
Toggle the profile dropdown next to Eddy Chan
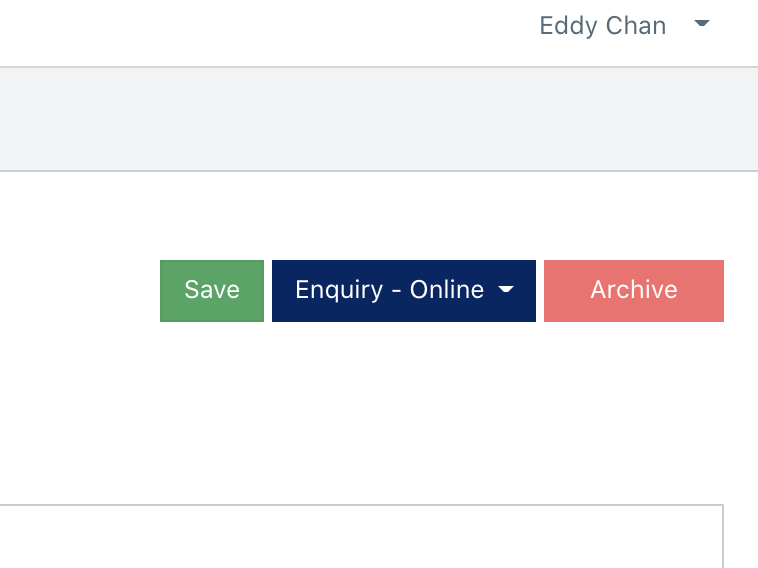pyautogui.click(x=702, y=24)
